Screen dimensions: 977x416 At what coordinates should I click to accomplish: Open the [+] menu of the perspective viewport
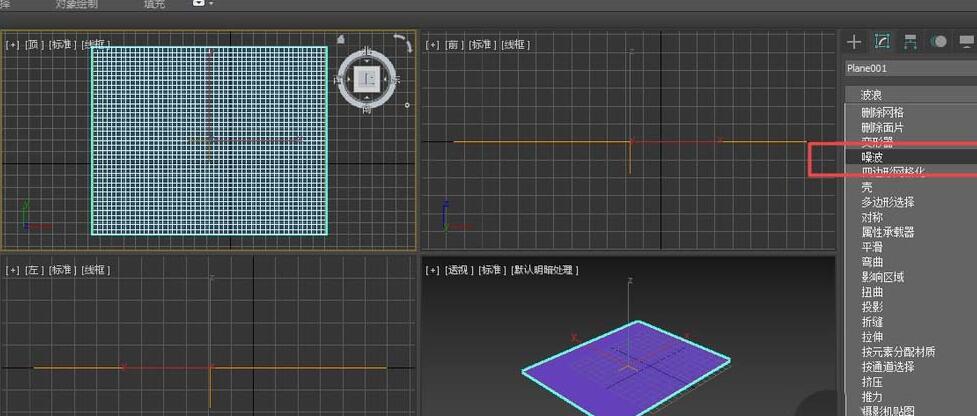tap(432, 270)
